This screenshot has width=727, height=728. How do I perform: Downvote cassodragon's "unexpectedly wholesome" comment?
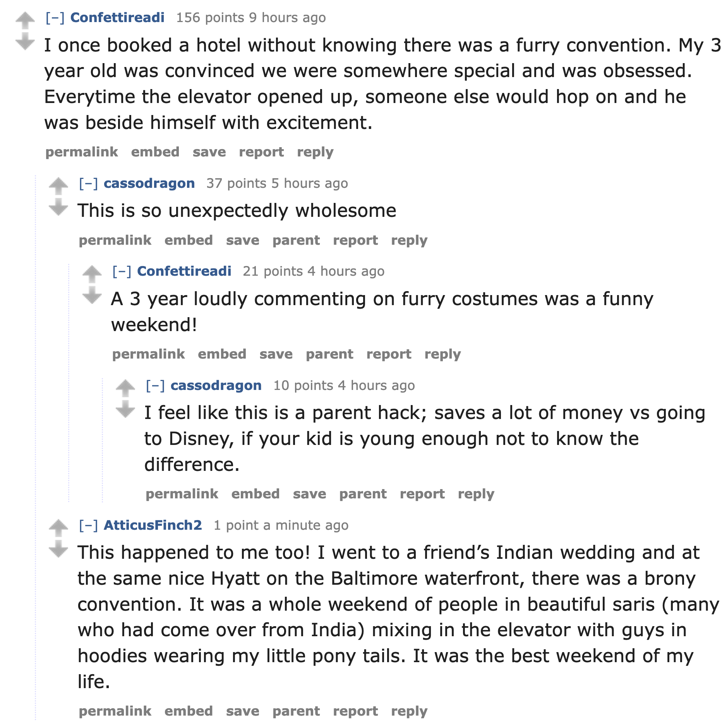tap(58, 207)
